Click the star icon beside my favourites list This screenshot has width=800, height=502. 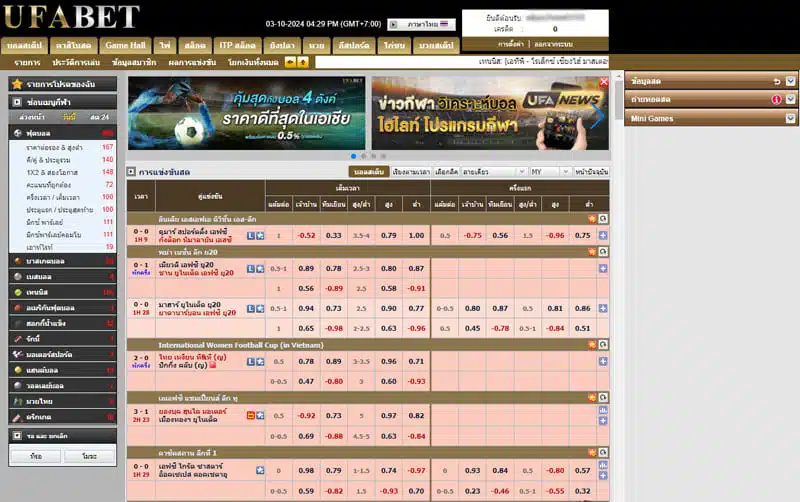[x=17, y=84]
